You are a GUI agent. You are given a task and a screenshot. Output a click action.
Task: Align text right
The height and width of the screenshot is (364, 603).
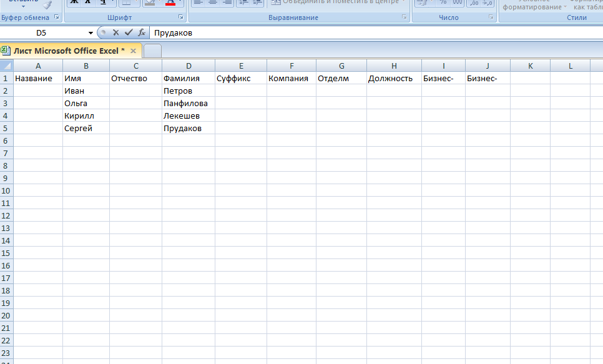click(227, 2)
